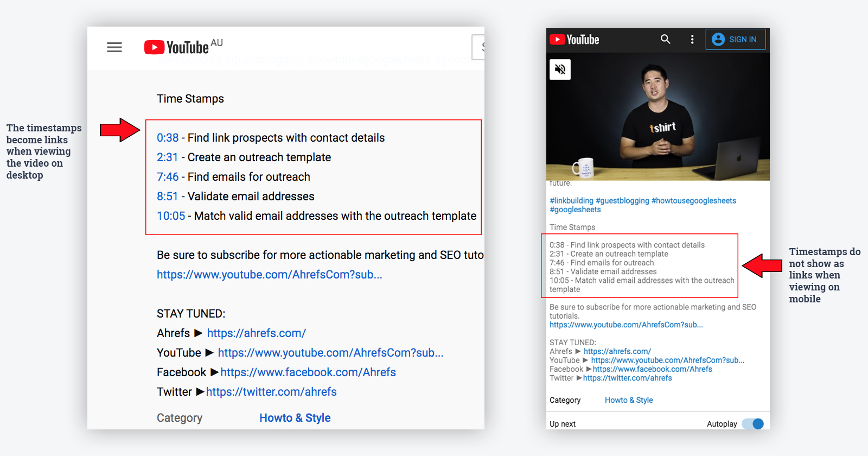Open desktop subscribe link below 'Be sure to subscribe'
This screenshot has height=456, width=868.
[x=270, y=275]
